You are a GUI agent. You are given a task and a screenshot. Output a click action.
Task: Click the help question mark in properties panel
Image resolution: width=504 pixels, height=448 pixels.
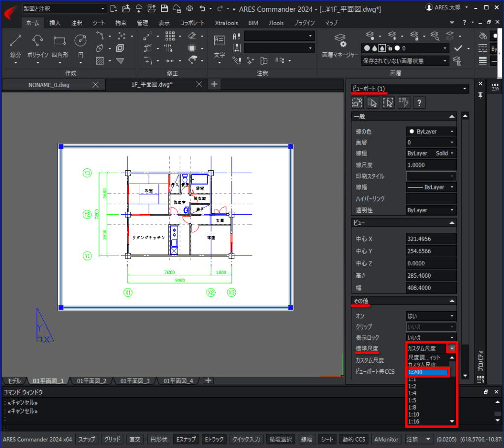click(x=419, y=102)
